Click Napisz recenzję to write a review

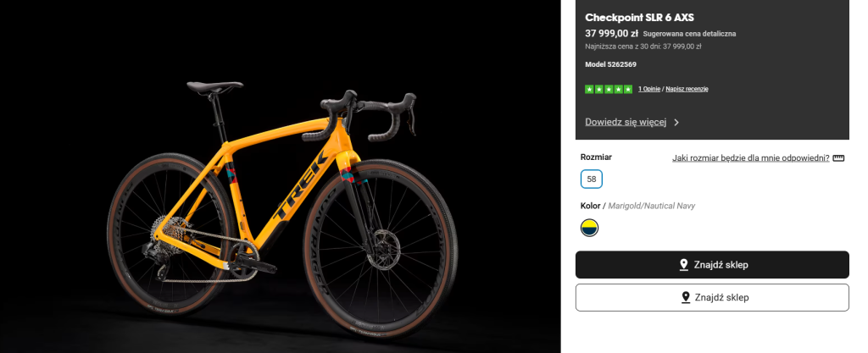click(x=687, y=89)
